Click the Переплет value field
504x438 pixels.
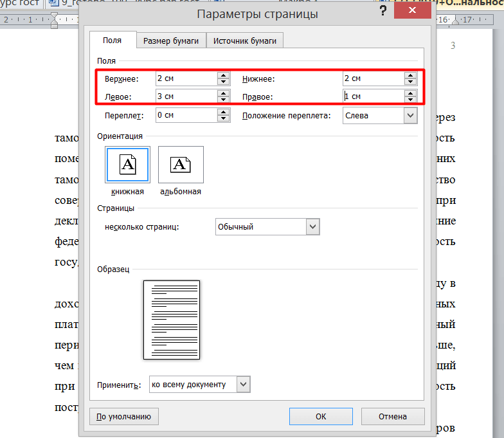click(x=186, y=115)
